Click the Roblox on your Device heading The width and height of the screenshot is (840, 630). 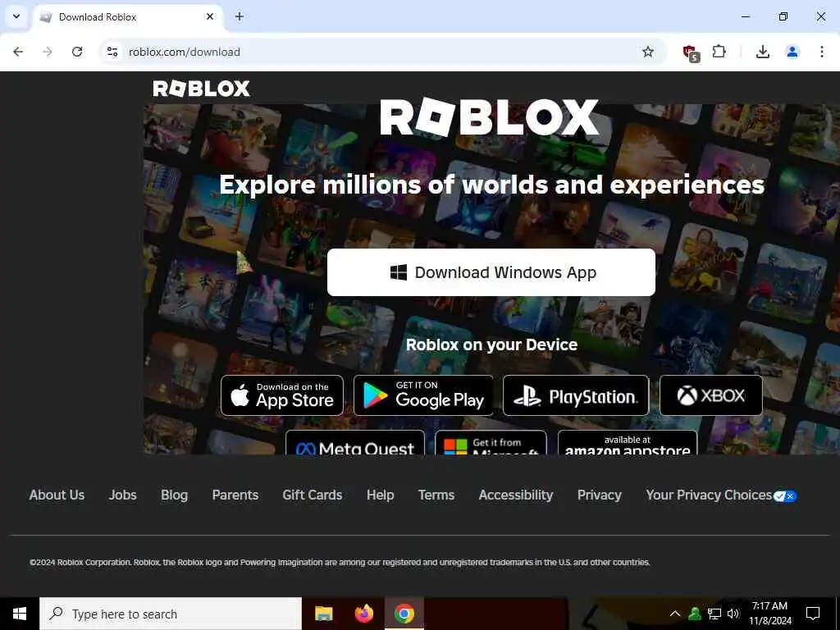pyautogui.click(x=492, y=345)
